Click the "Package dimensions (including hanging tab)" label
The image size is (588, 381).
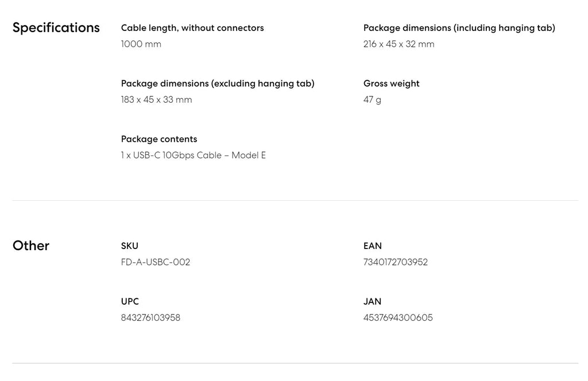coord(459,28)
